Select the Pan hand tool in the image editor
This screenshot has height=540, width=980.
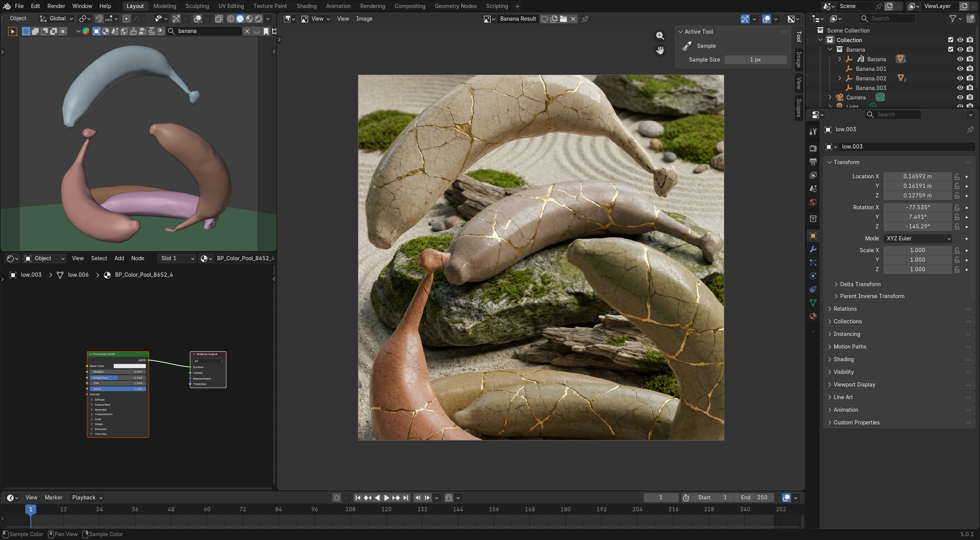pos(660,50)
